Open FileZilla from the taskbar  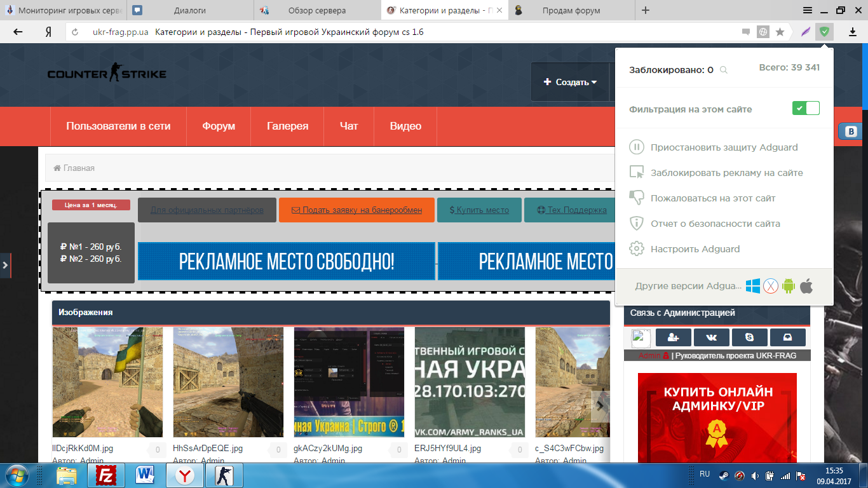[x=108, y=475]
